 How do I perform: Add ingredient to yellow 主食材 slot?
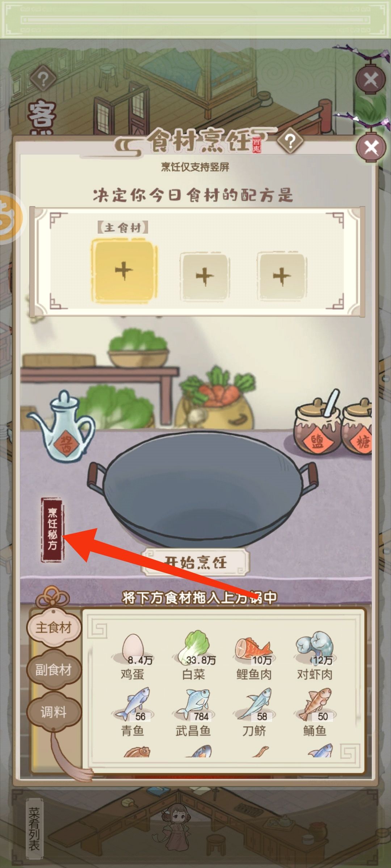(124, 271)
